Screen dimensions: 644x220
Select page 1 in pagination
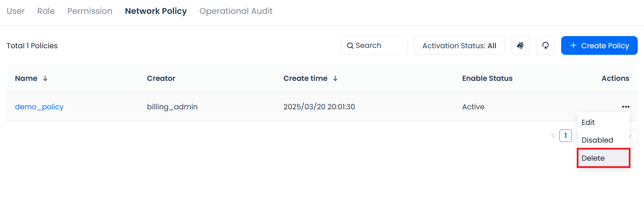565,136
